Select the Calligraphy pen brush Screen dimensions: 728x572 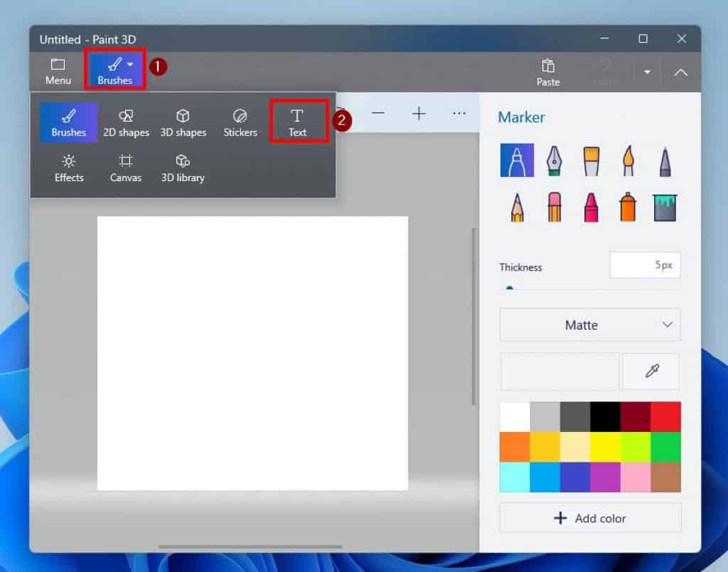(554, 161)
